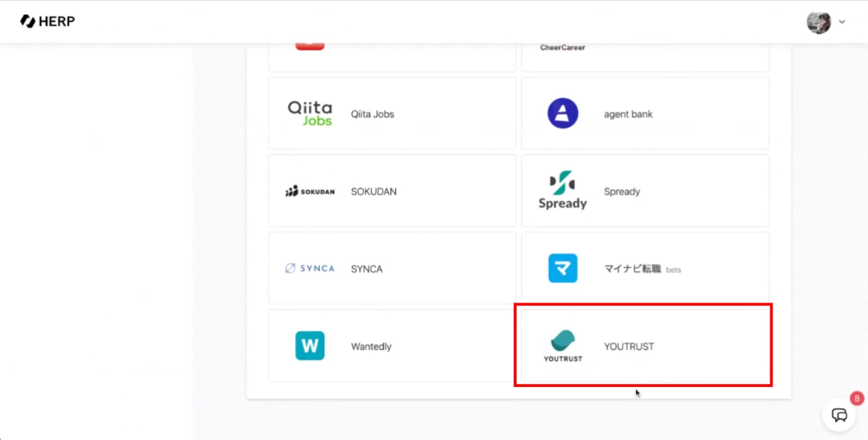Click the SOKUDAN logo
This screenshot has width=868, height=440.
click(310, 191)
